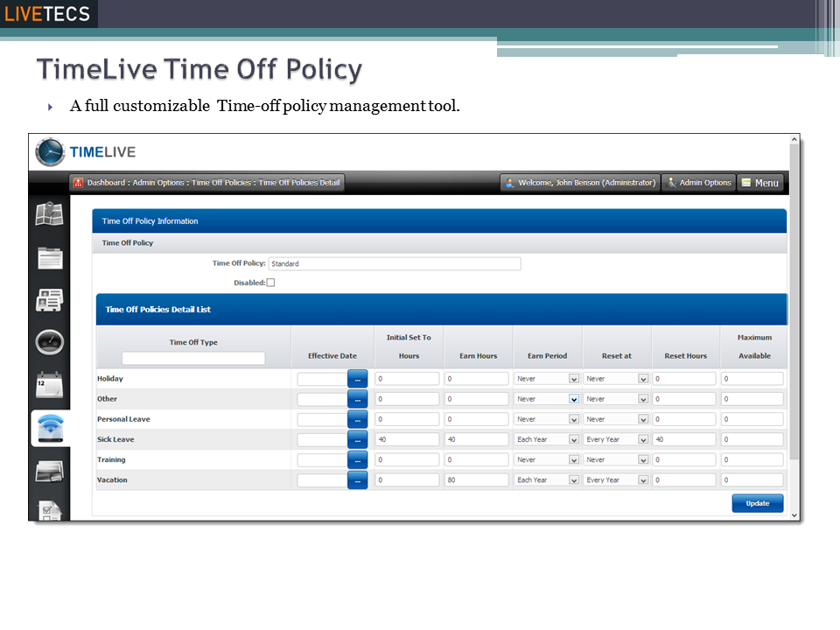
Task: Open Reset at dropdown for Vacation
Action: point(643,480)
